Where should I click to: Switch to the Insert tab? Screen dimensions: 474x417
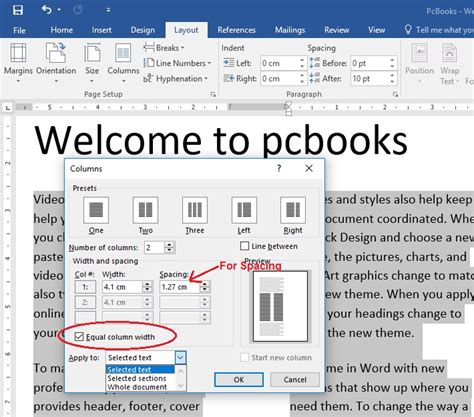[x=102, y=30]
